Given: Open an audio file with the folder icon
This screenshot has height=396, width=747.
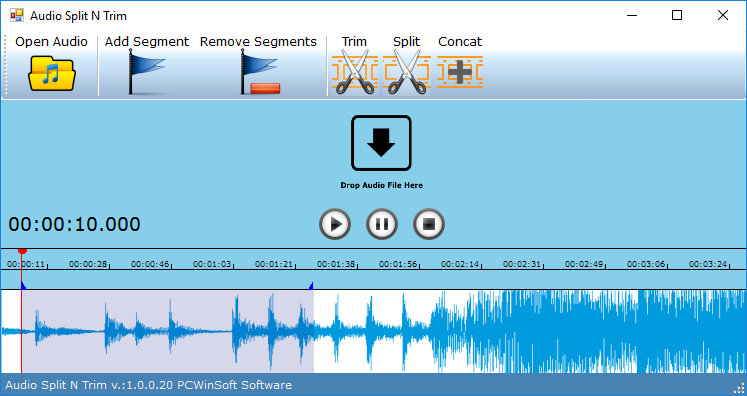Looking at the screenshot, I should click(51, 73).
